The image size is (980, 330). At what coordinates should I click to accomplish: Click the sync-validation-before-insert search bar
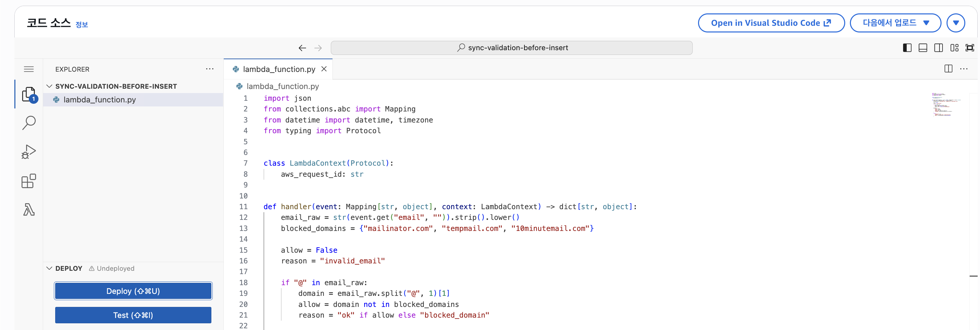511,48
